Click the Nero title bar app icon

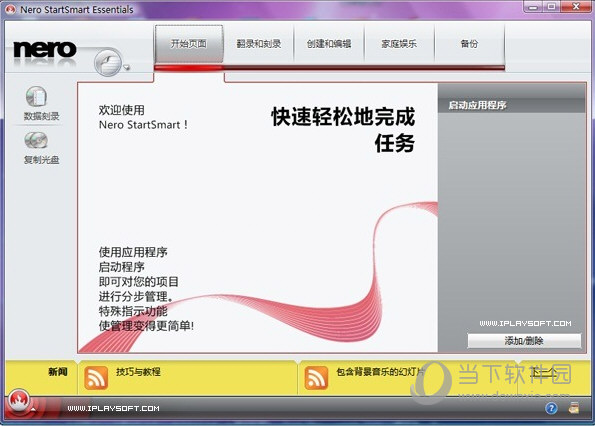[11, 9]
